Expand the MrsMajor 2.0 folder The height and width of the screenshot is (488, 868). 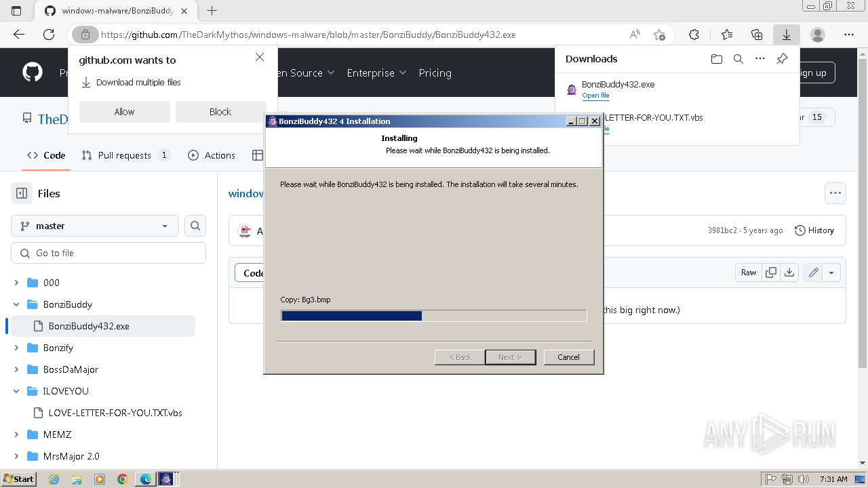[16, 456]
